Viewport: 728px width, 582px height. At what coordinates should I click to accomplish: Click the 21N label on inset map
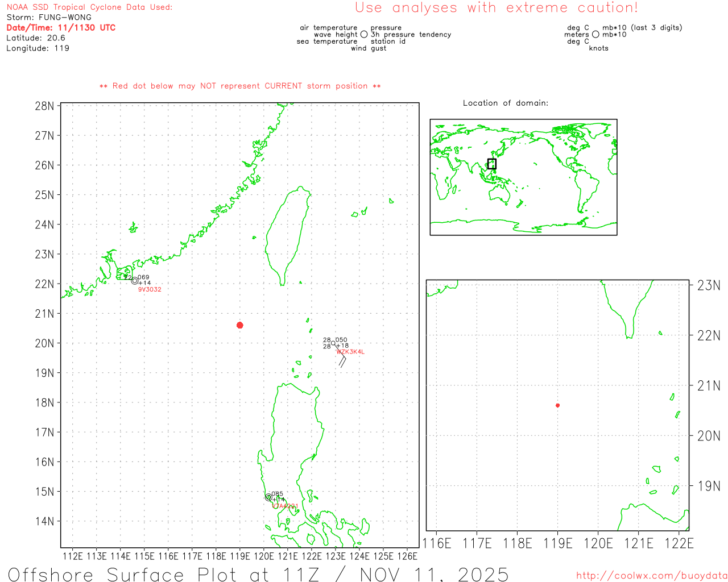(x=709, y=386)
